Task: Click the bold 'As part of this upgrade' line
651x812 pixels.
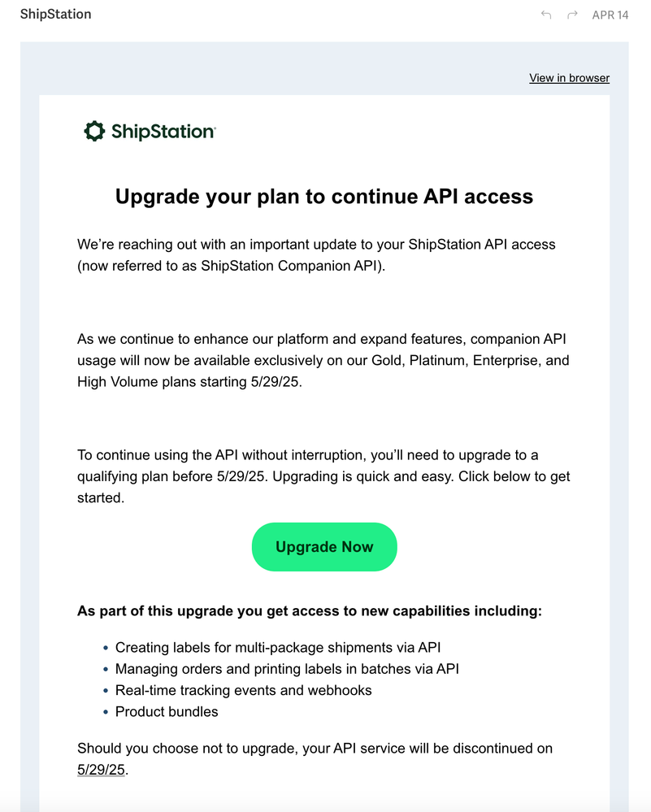Action: [309, 610]
